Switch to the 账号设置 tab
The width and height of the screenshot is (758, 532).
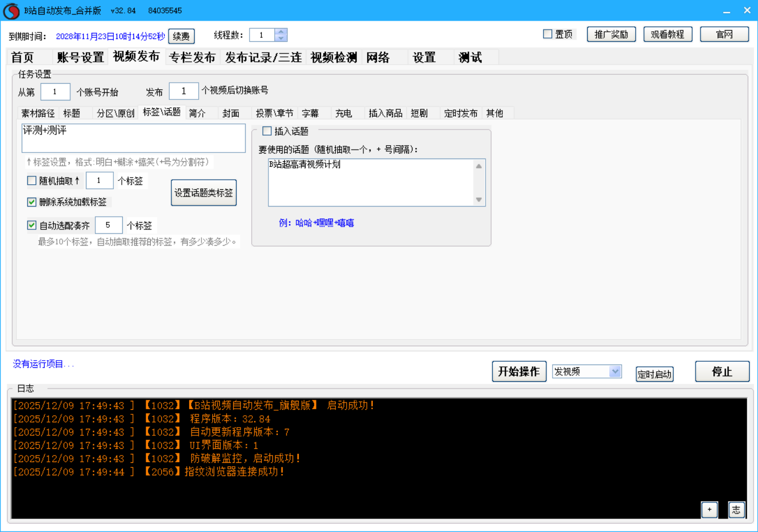pos(80,57)
